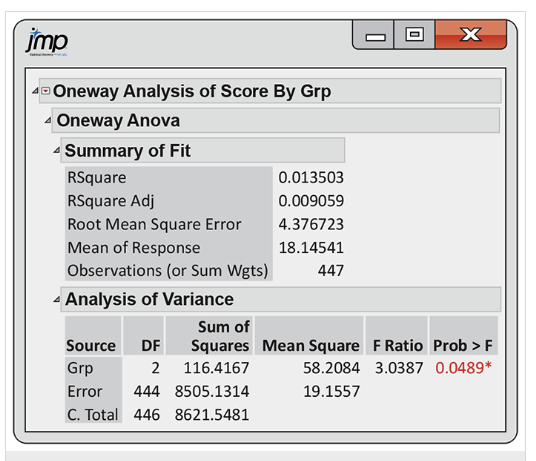Screen dimensions: 536x461
Task: Click the Oneway Anova title bar
Action: (x=276, y=121)
